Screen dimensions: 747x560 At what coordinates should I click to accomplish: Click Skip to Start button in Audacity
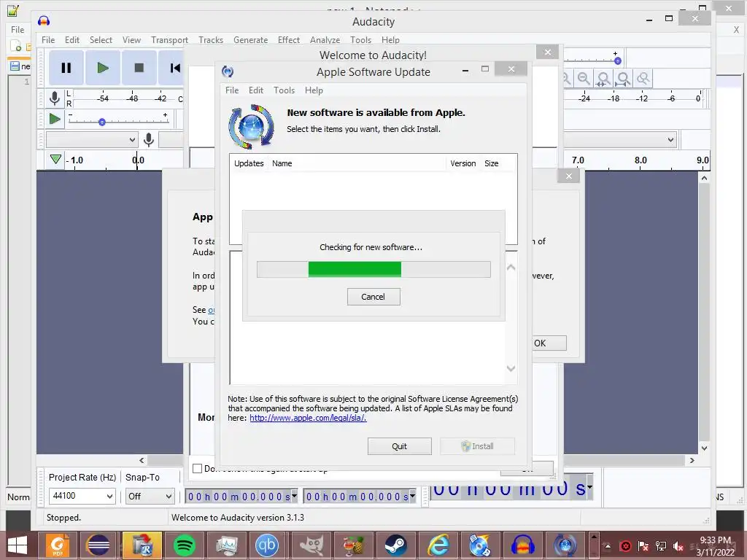pyautogui.click(x=174, y=68)
